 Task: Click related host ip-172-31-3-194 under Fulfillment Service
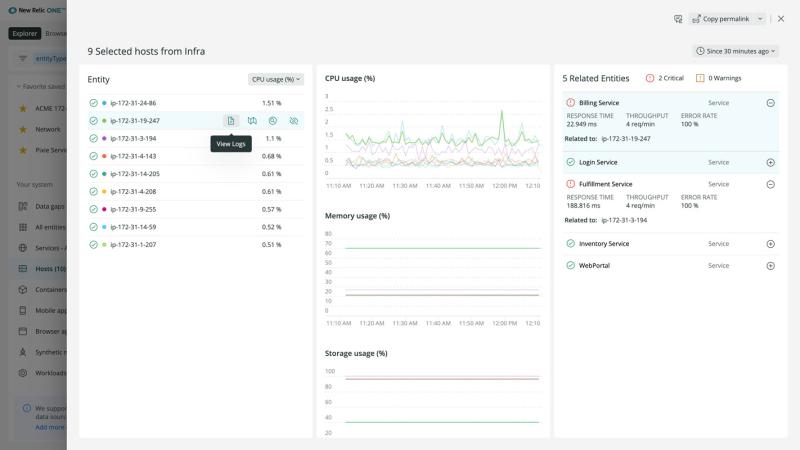tap(624, 220)
